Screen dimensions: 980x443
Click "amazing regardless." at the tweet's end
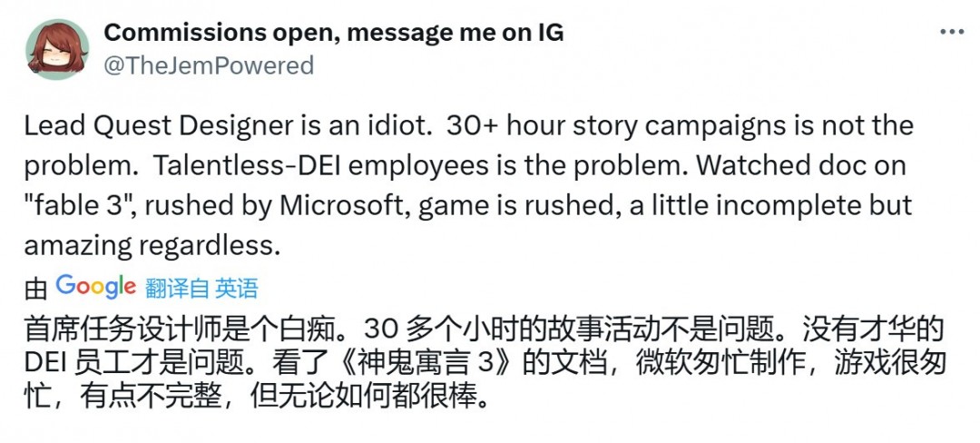(150, 245)
